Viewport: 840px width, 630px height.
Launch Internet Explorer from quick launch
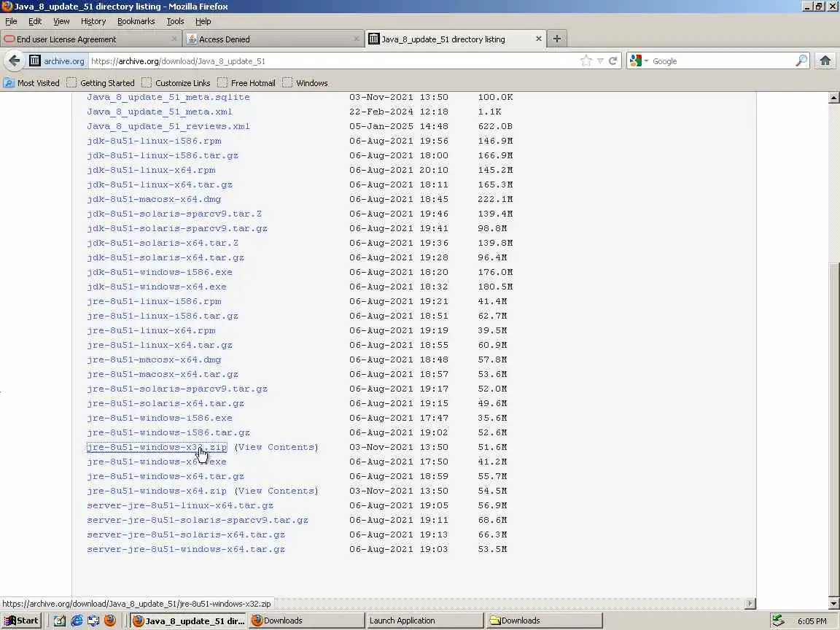click(77, 621)
